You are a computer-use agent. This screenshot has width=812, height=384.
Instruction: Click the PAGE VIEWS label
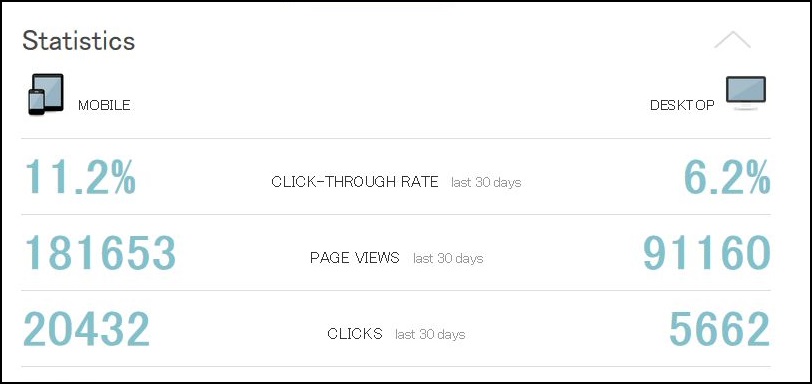355,258
